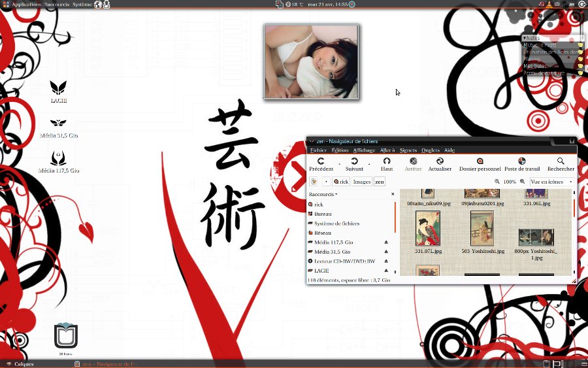588x368 pixels.
Task: Eject the LACIE drive from sidebar
Action: (386, 271)
